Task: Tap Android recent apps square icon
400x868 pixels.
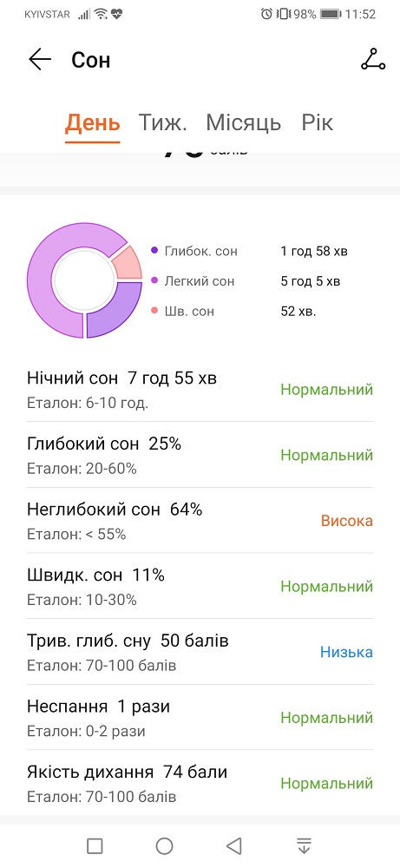Action: [x=95, y=845]
